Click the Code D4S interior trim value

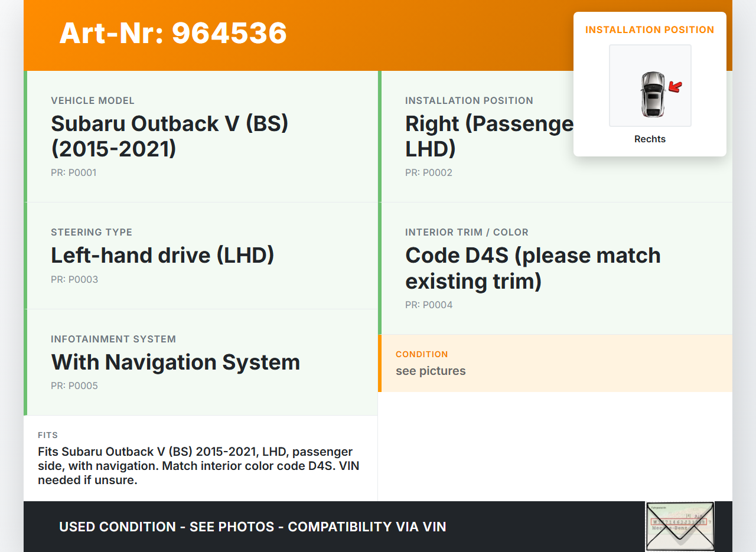[x=533, y=268]
